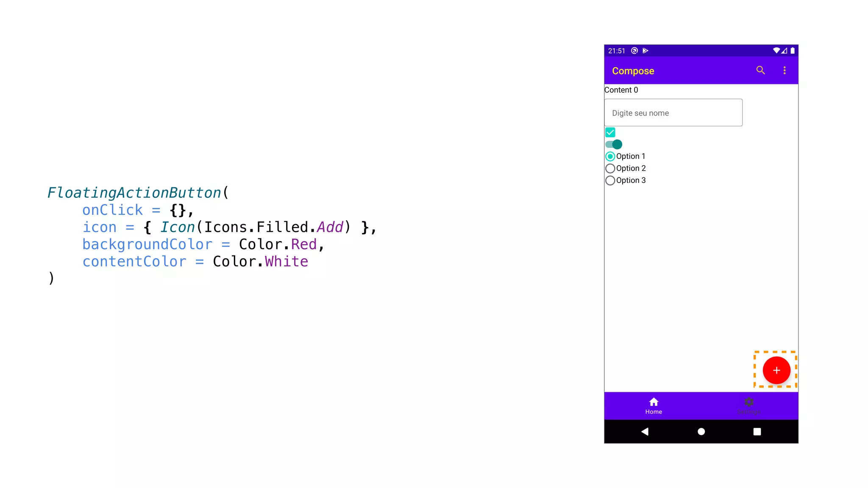868x488 pixels.
Task: Tap the 21:51 clock in status bar
Action: [x=616, y=51]
